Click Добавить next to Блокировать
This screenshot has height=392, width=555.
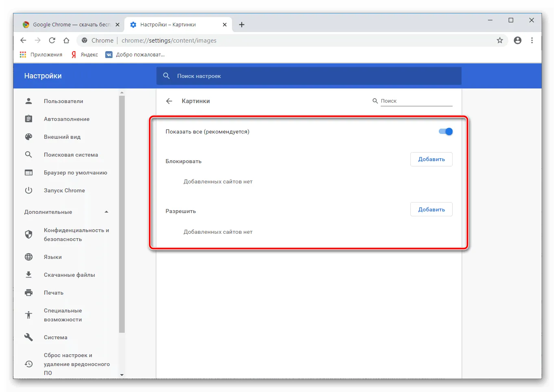click(431, 159)
